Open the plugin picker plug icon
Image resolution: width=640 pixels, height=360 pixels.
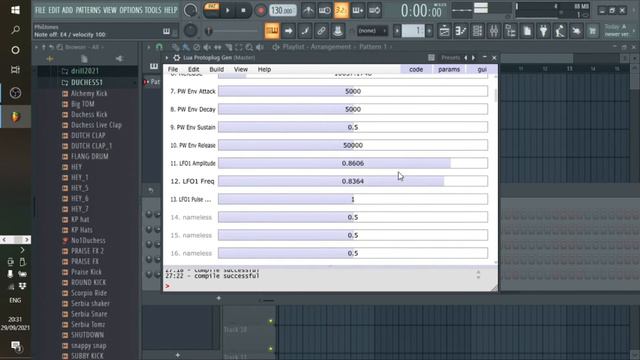[x=543, y=31]
